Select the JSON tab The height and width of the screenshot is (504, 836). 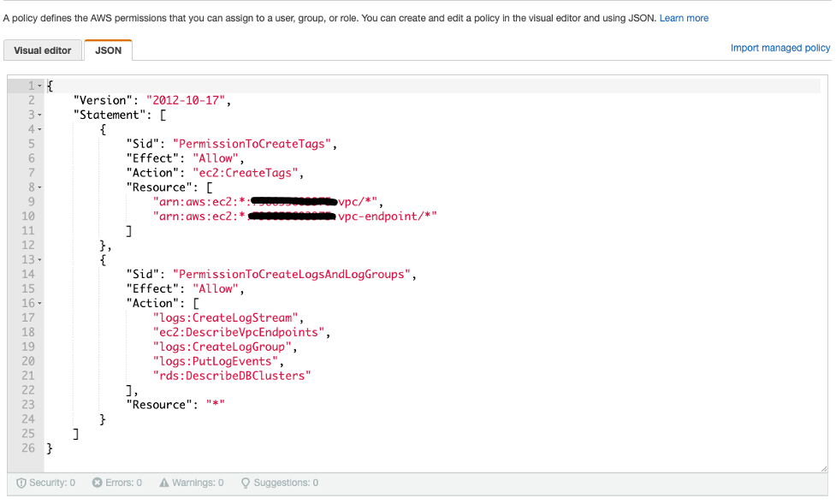[108, 50]
